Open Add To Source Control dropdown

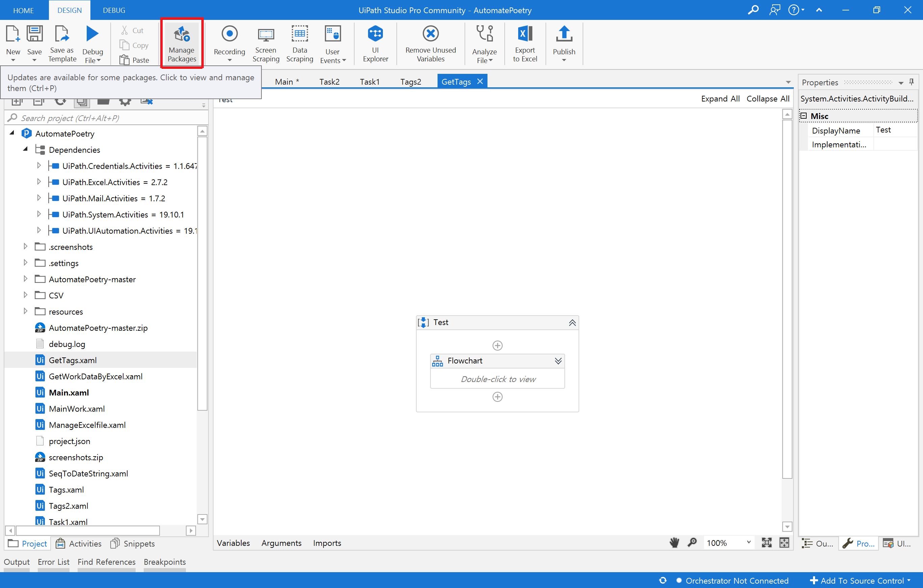tap(860, 580)
